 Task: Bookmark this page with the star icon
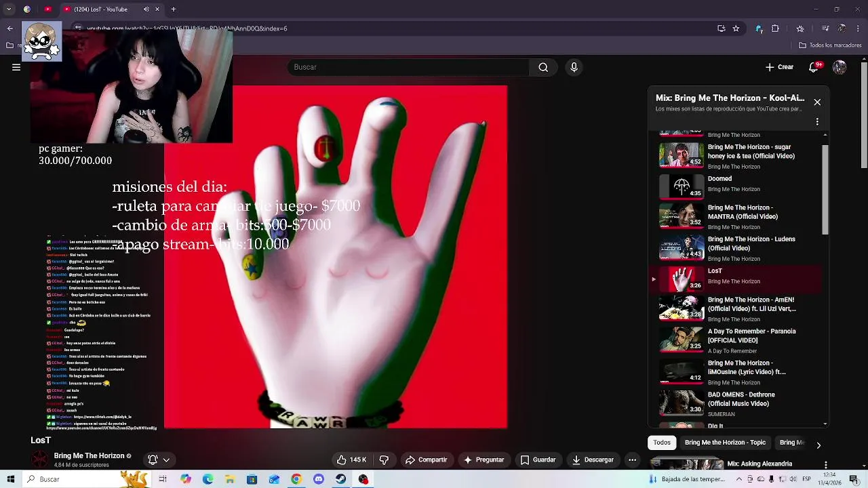pos(736,28)
